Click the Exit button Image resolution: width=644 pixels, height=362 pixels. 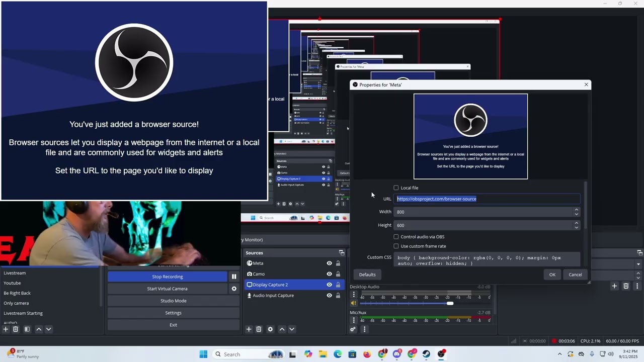(x=174, y=325)
